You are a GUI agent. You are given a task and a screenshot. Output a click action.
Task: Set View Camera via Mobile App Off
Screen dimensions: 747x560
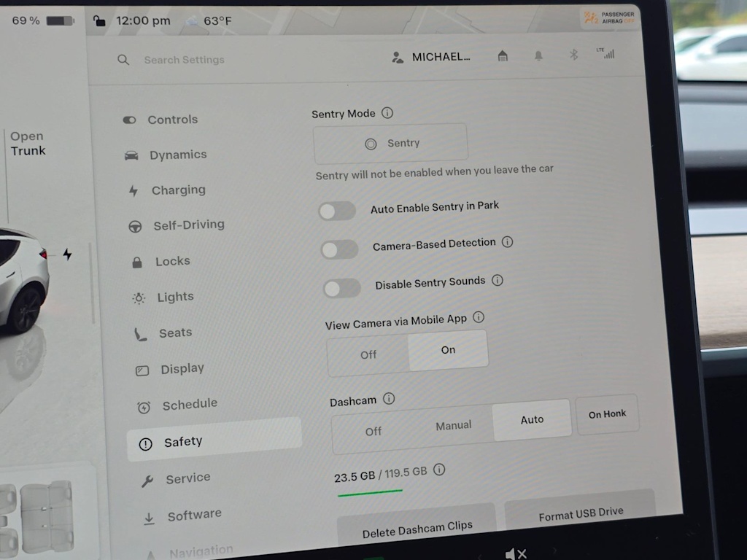coord(368,355)
